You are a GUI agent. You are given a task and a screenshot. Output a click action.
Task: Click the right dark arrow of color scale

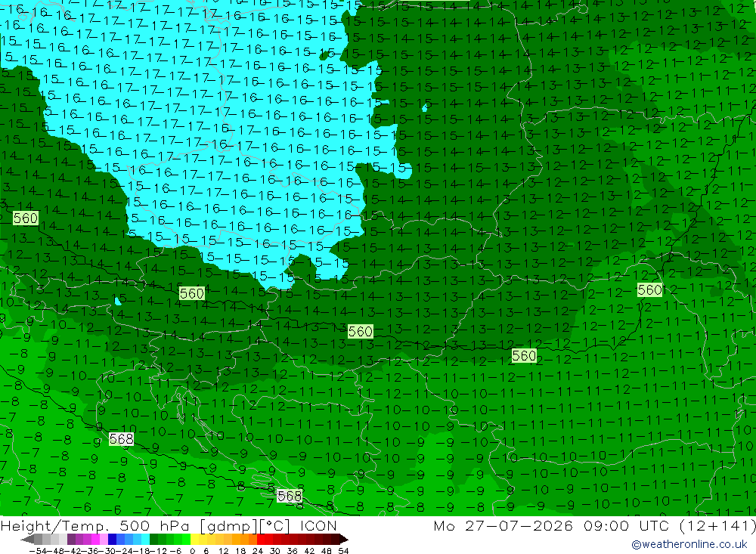tap(344, 540)
